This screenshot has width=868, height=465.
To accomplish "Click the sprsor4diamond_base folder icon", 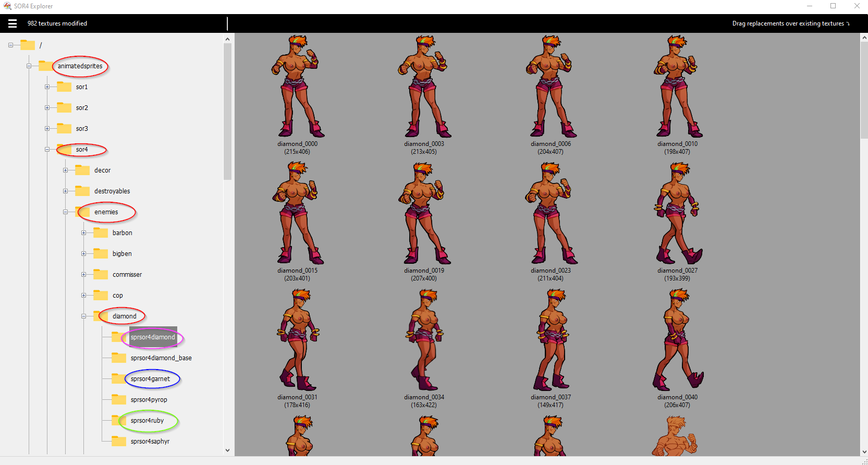I will click(x=119, y=358).
